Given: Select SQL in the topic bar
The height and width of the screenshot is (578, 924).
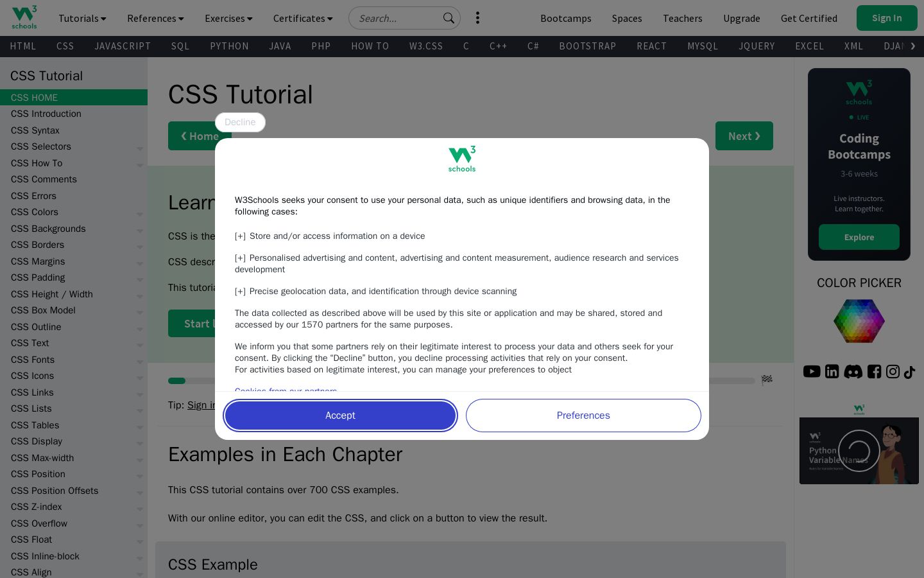Looking at the screenshot, I should pos(180,46).
